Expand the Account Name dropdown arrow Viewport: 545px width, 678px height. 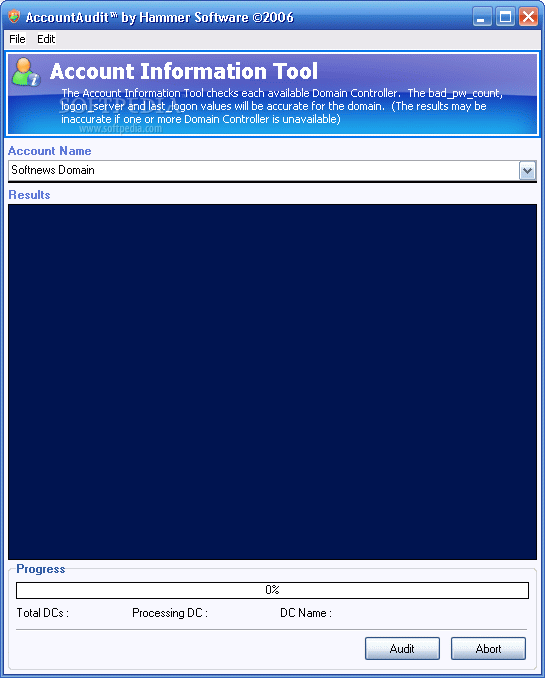[x=527, y=170]
